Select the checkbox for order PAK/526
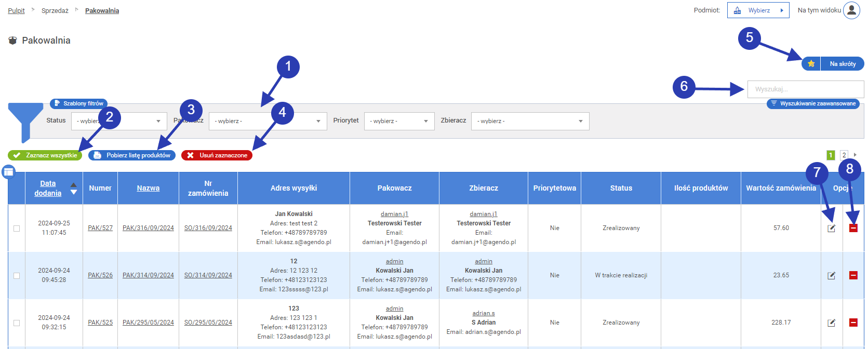The height and width of the screenshot is (349, 868). click(17, 276)
